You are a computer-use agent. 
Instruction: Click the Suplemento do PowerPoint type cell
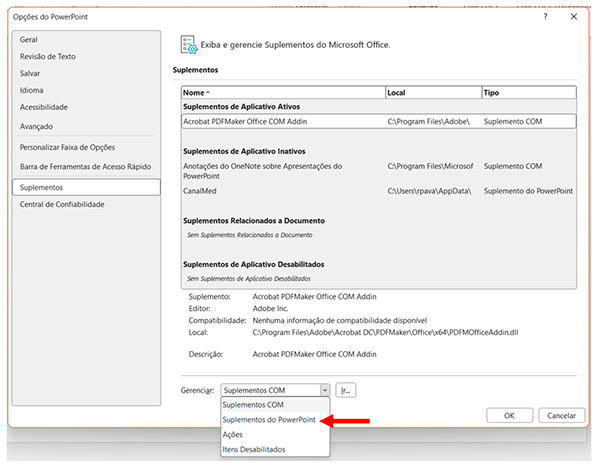528,191
